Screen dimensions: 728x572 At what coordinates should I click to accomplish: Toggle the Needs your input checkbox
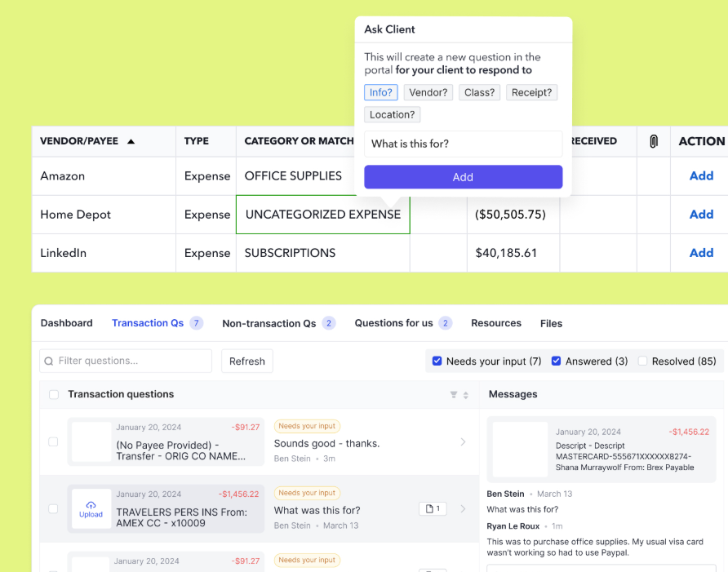tap(437, 361)
